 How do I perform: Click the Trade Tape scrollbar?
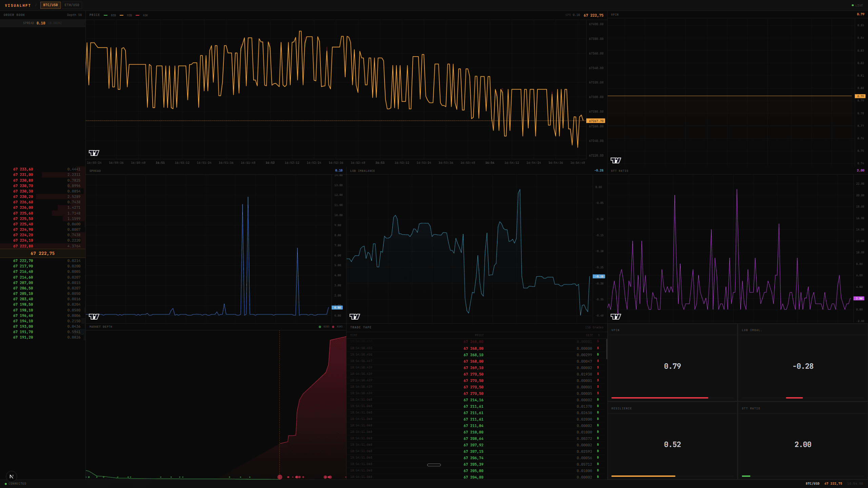607,349
